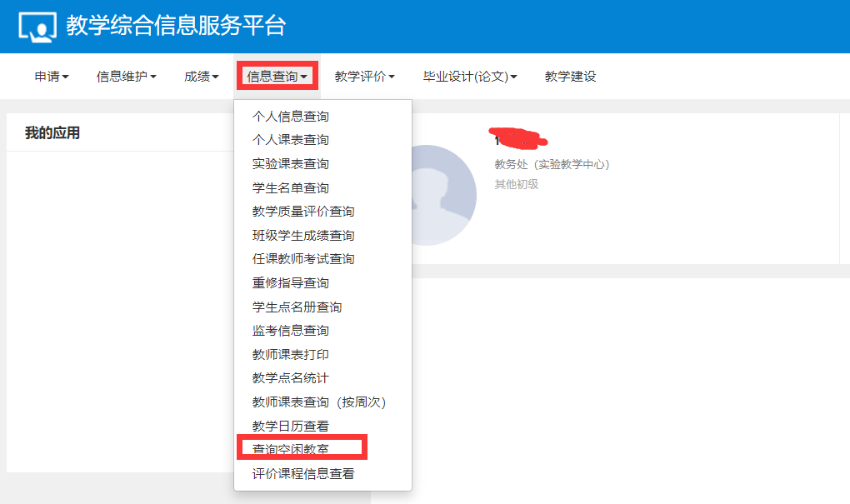Open 评价课程信息查看 at menu bottom
This screenshot has height=504, width=850.
303,474
